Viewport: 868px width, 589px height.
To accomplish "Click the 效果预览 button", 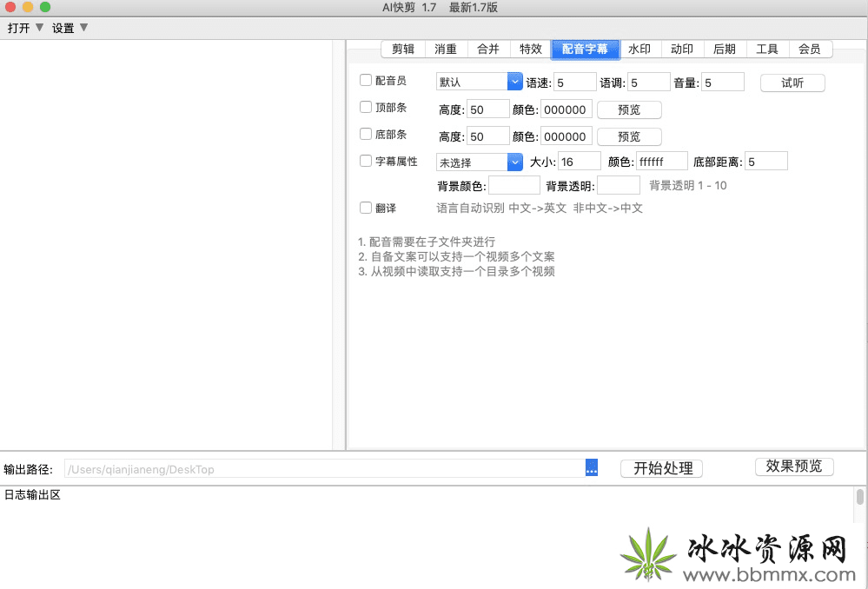I will tap(794, 467).
